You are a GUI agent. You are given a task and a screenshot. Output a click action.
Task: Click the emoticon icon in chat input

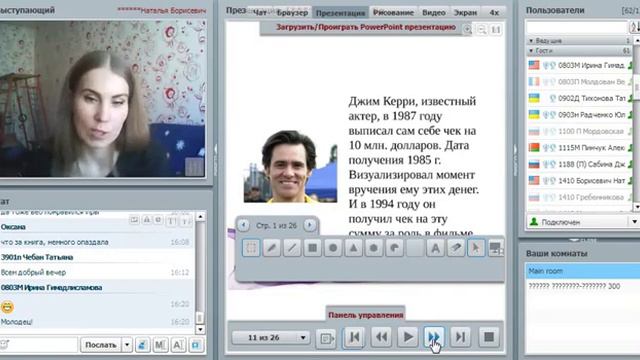(x=4, y=345)
